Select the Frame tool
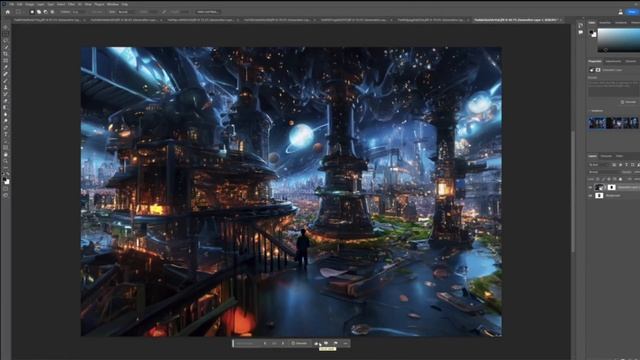Image resolution: width=640 pixels, height=360 pixels. tap(6, 60)
